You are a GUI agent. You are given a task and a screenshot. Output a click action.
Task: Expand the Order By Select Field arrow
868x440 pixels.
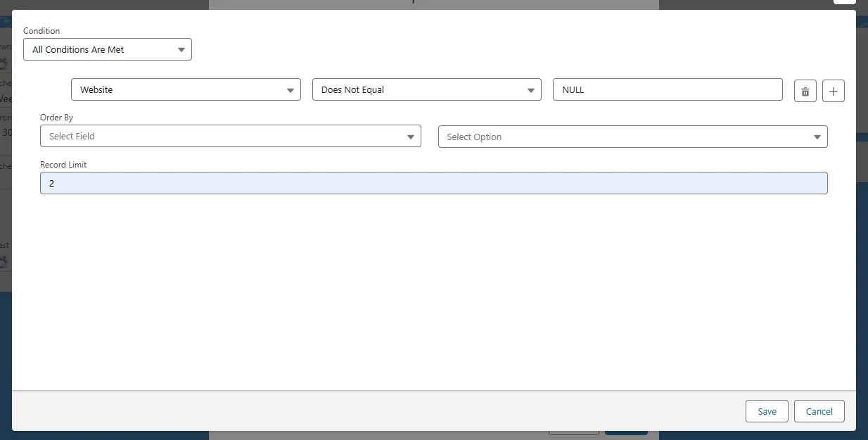pyautogui.click(x=411, y=137)
